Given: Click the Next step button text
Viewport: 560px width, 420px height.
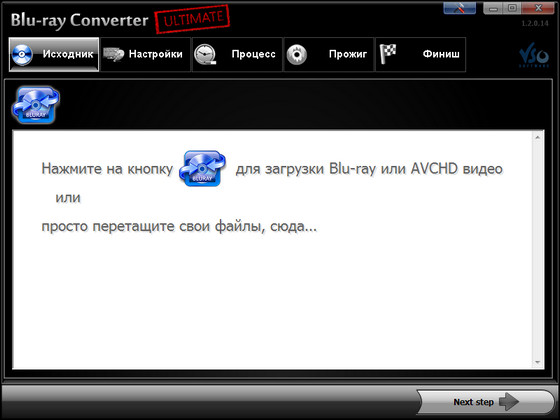Looking at the screenshot, I should tap(474, 402).
